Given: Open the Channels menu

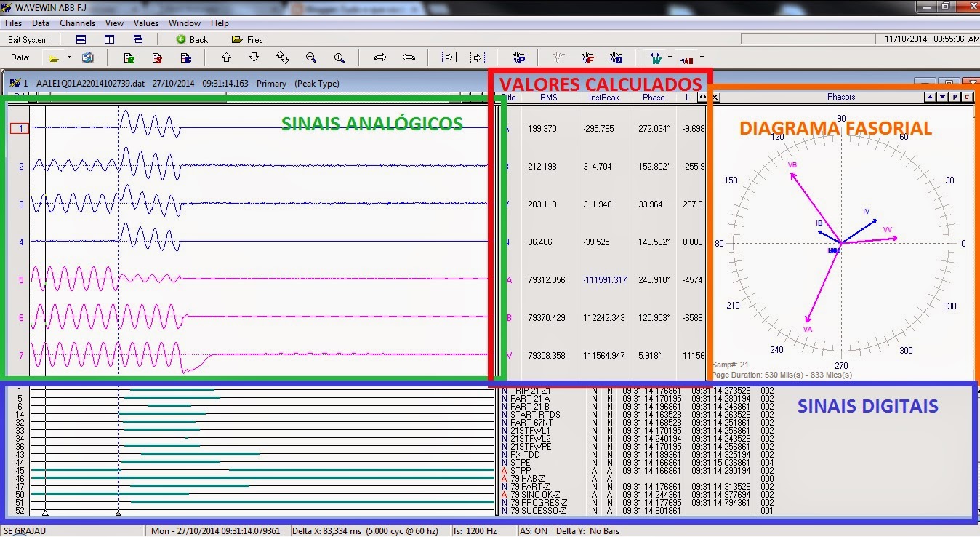Looking at the screenshot, I should point(77,23).
